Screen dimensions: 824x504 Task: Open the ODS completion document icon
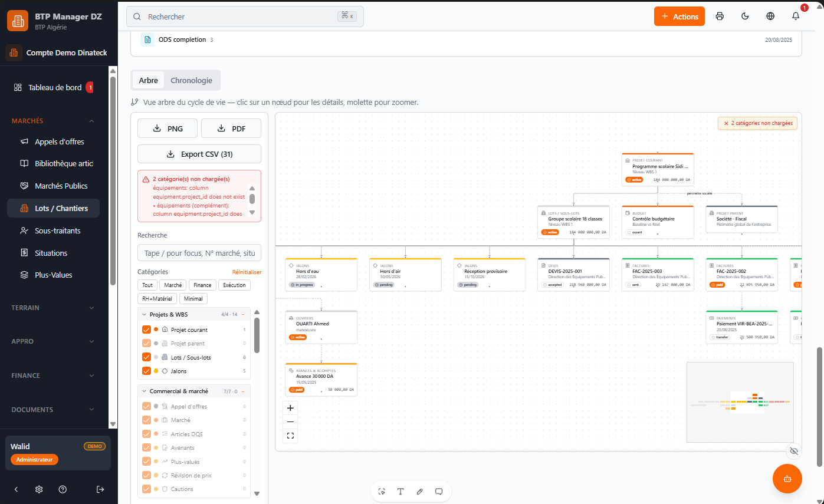tap(147, 39)
